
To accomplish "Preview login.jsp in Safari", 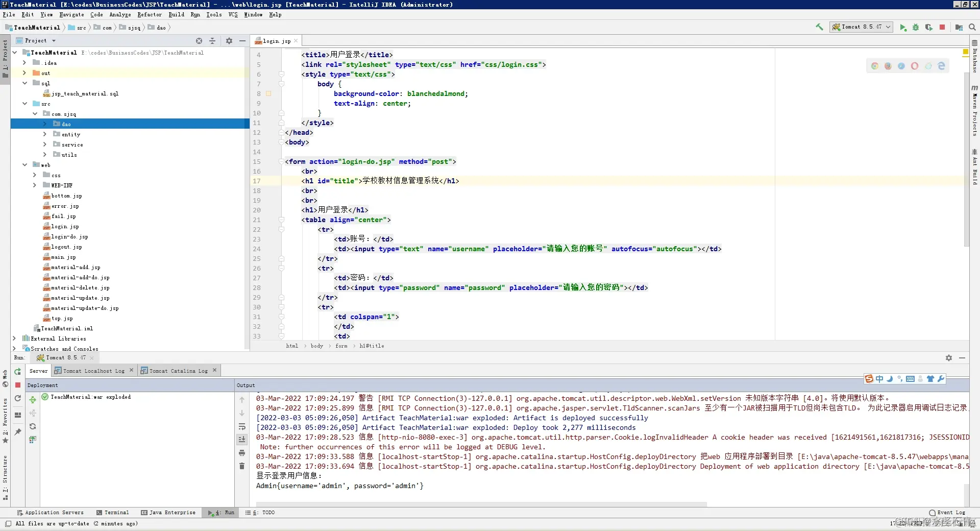I will point(901,66).
